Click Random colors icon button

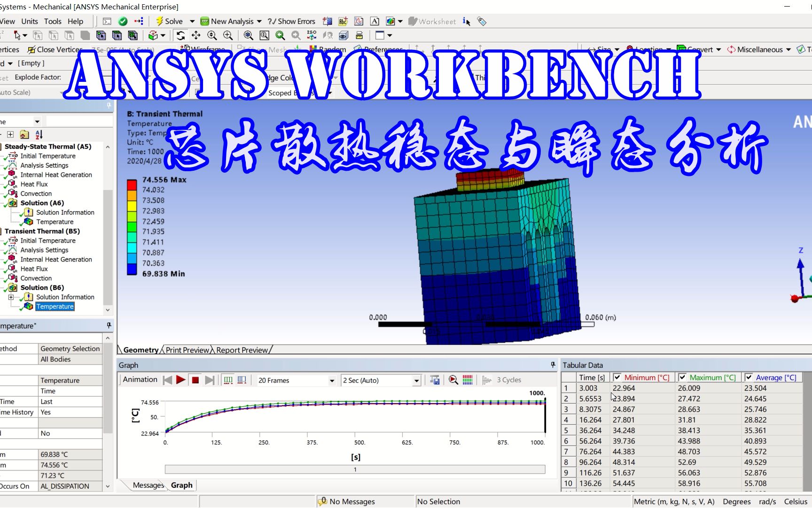[x=328, y=49]
